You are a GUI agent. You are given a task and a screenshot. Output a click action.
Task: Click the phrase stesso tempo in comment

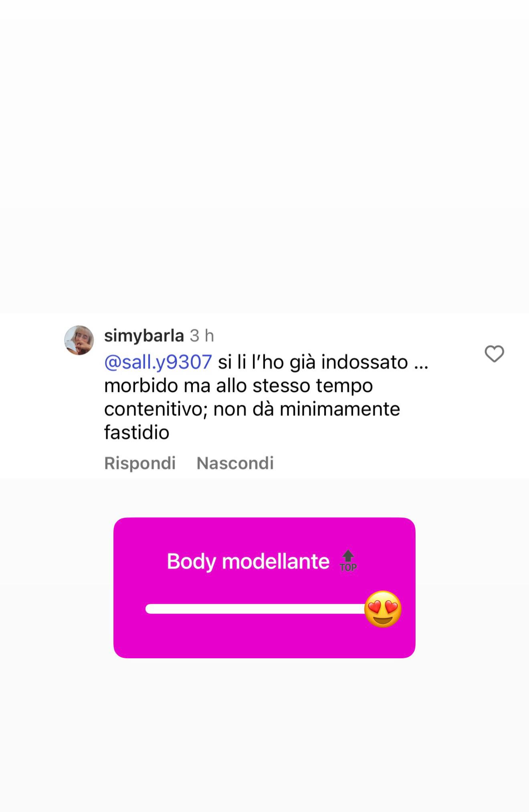313,386
